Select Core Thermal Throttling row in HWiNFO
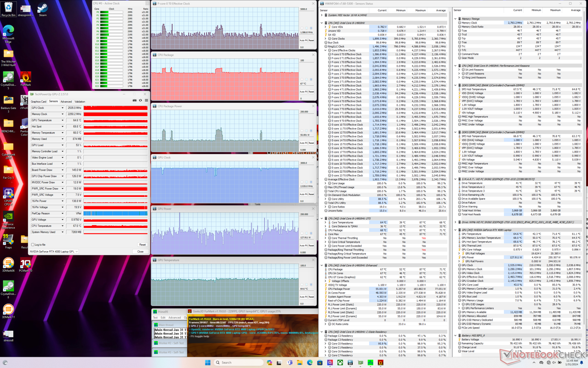 pos(386,238)
